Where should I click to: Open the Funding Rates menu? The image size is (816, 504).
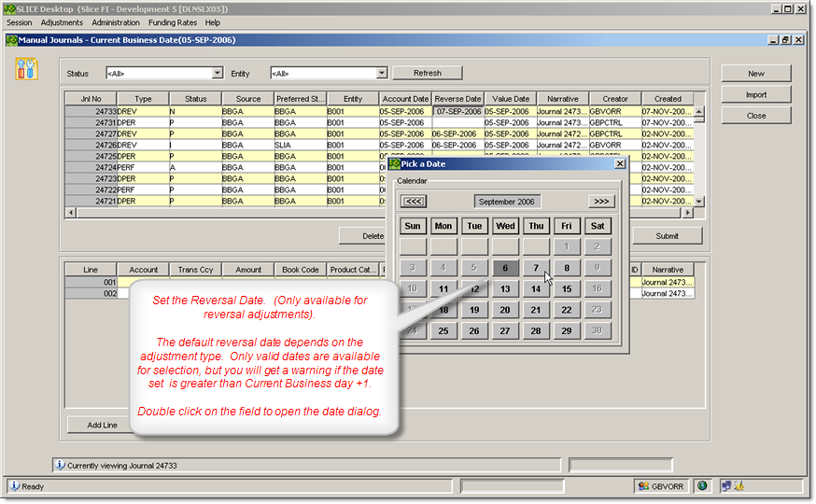click(x=174, y=22)
